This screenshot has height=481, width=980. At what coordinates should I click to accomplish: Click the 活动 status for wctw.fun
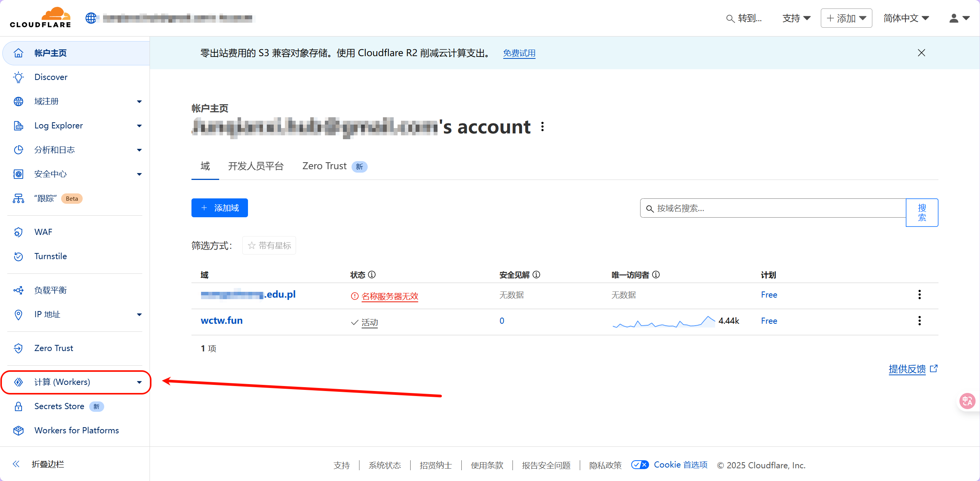(369, 322)
